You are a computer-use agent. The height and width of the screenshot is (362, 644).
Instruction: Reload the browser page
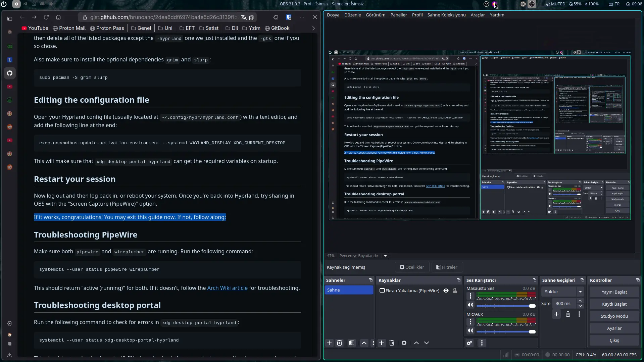click(x=46, y=17)
